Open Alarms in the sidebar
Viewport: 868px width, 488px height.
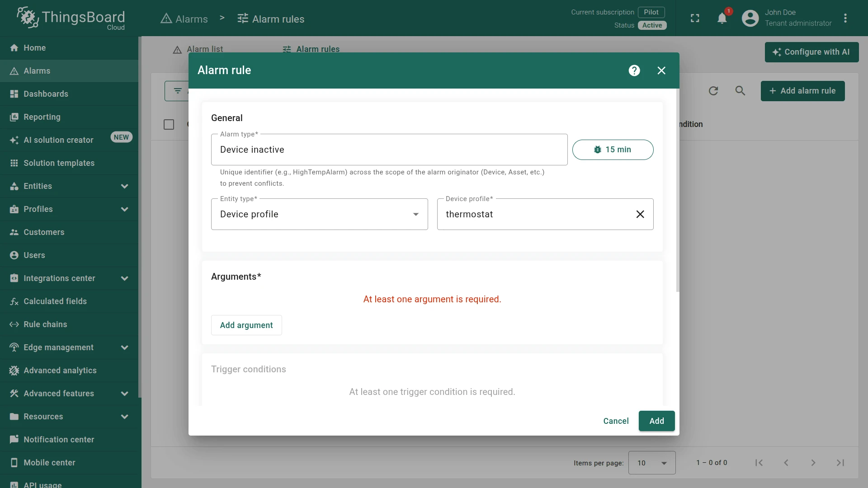(x=69, y=71)
